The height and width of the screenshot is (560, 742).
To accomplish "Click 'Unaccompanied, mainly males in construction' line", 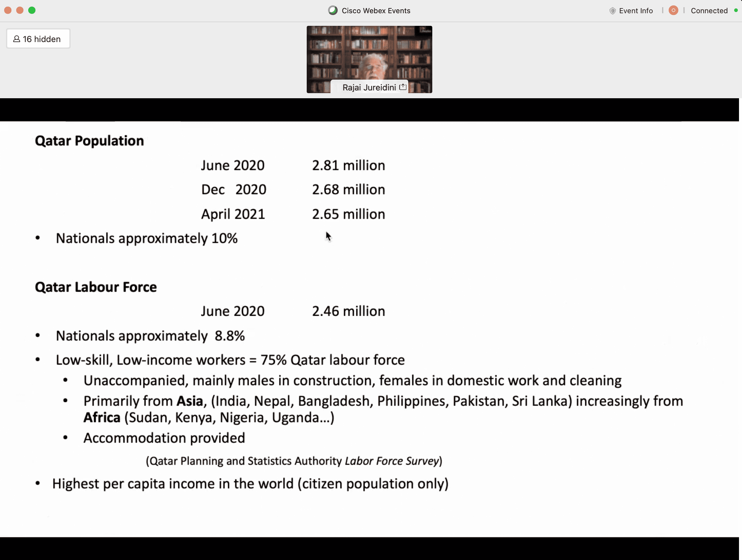I will coord(352,381).
